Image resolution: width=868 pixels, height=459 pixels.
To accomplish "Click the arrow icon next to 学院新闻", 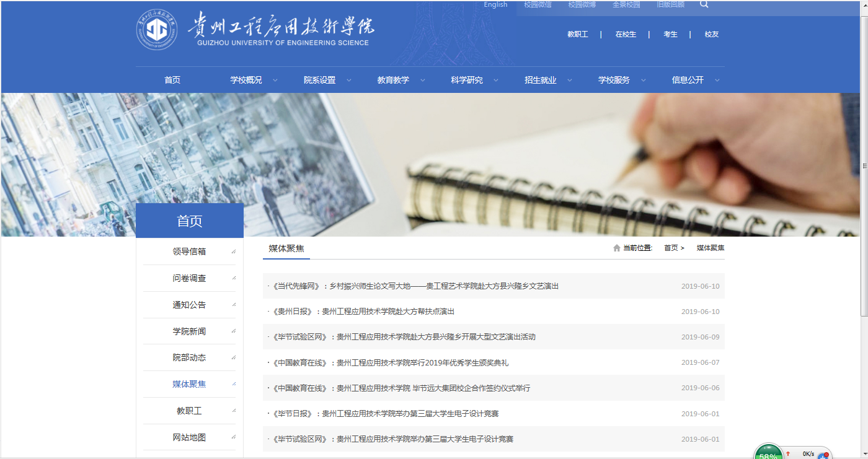I will [234, 331].
